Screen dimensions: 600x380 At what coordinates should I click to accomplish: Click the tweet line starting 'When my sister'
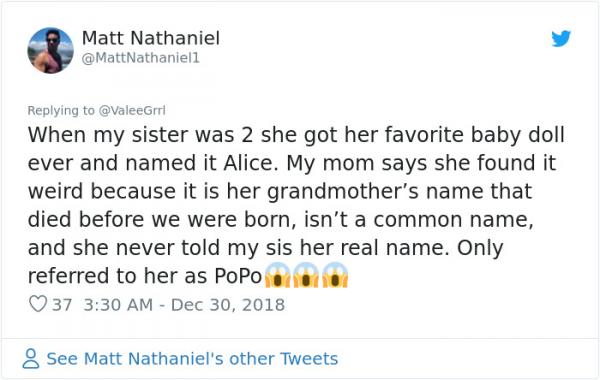coord(296,135)
